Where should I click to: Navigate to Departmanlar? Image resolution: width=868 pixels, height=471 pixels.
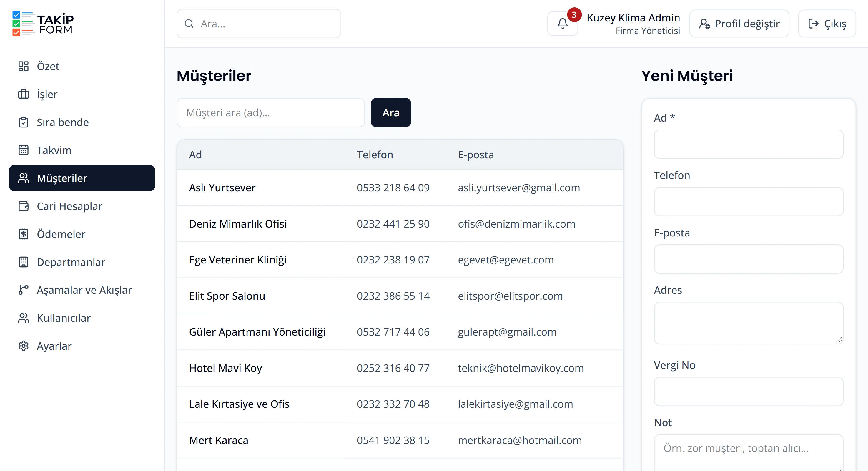(x=82, y=262)
